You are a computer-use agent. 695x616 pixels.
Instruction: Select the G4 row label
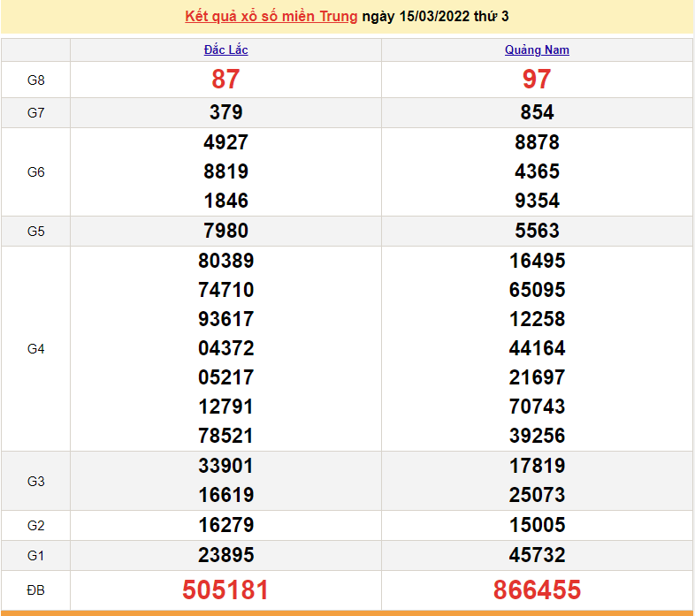[35, 349]
